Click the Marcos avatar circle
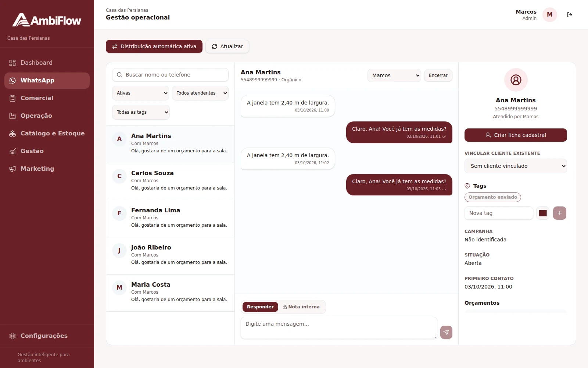The width and height of the screenshot is (588, 368). [550, 15]
